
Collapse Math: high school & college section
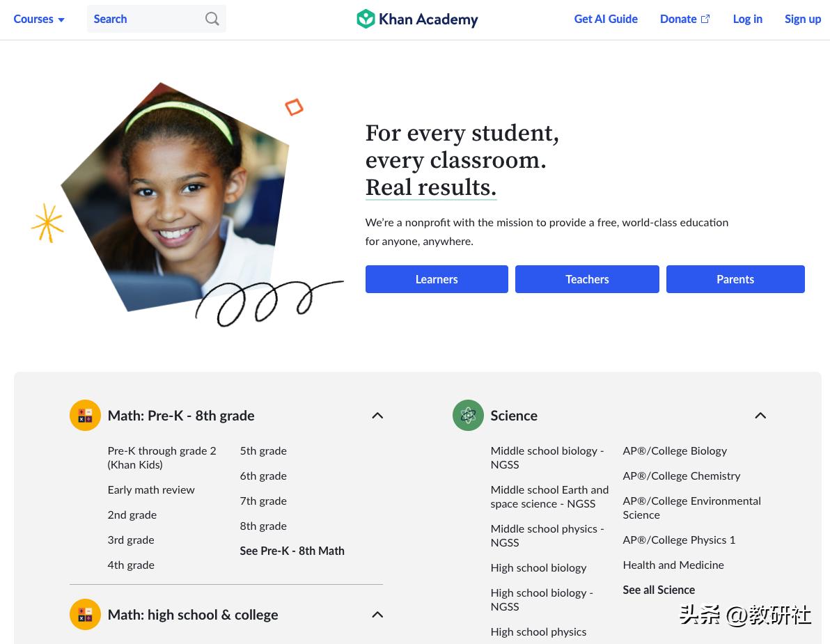pos(377,614)
